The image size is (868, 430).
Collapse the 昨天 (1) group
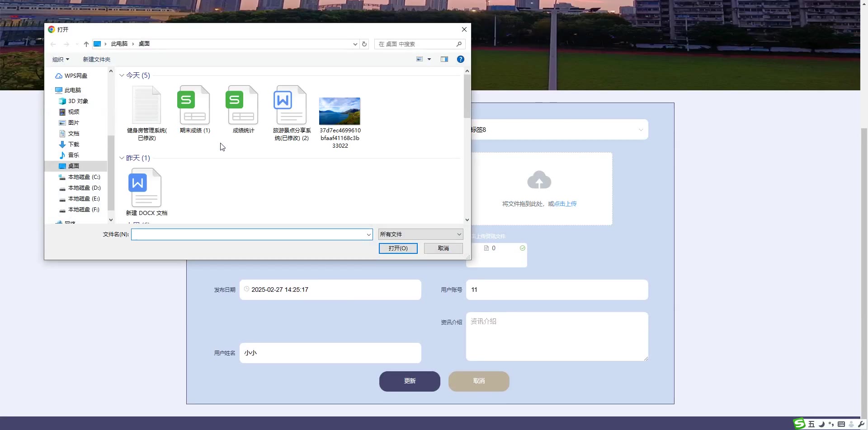click(x=122, y=158)
